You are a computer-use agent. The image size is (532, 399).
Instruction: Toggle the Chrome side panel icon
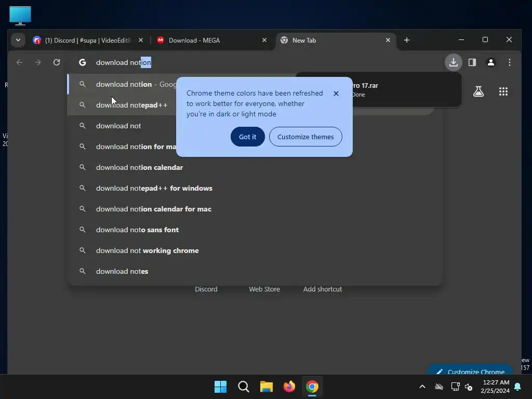point(472,62)
